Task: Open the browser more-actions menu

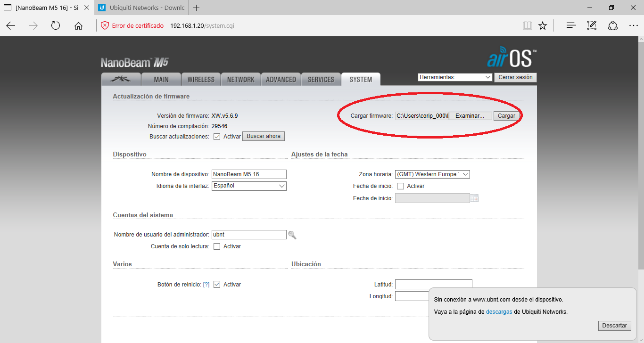Action: click(633, 25)
